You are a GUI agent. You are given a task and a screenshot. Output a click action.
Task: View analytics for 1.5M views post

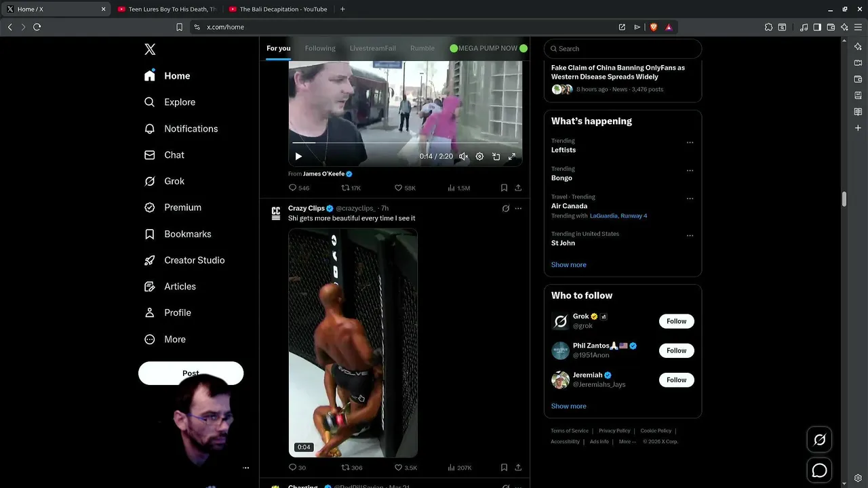[459, 188]
